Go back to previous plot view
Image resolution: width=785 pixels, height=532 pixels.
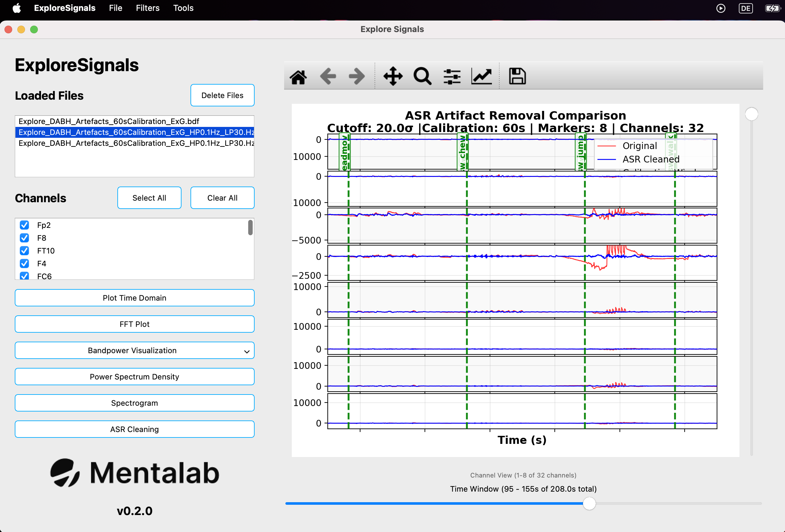(x=328, y=77)
